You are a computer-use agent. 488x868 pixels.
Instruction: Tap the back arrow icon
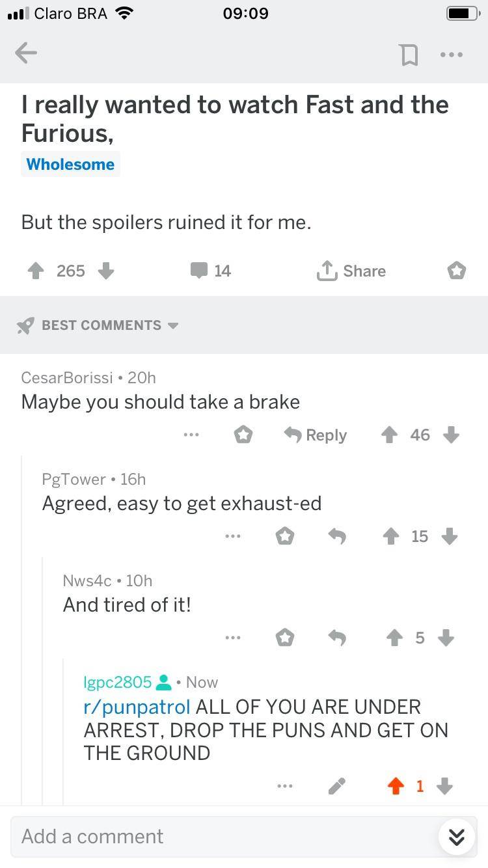(x=26, y=54)
